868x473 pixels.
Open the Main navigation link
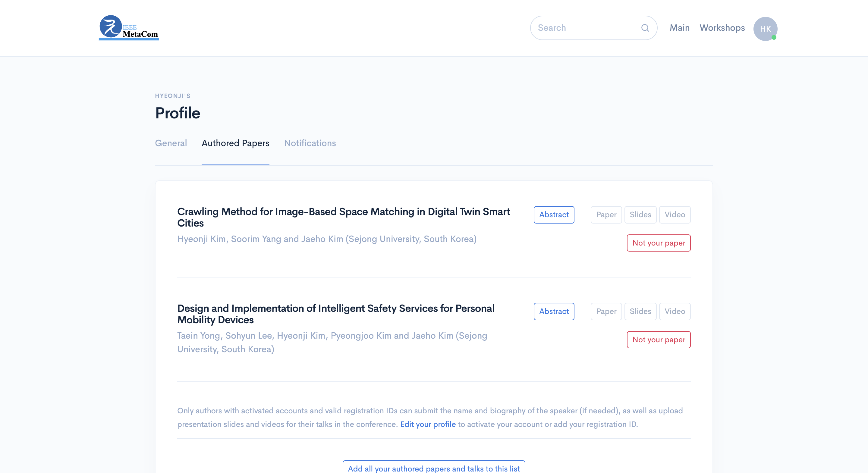(679, 28)
